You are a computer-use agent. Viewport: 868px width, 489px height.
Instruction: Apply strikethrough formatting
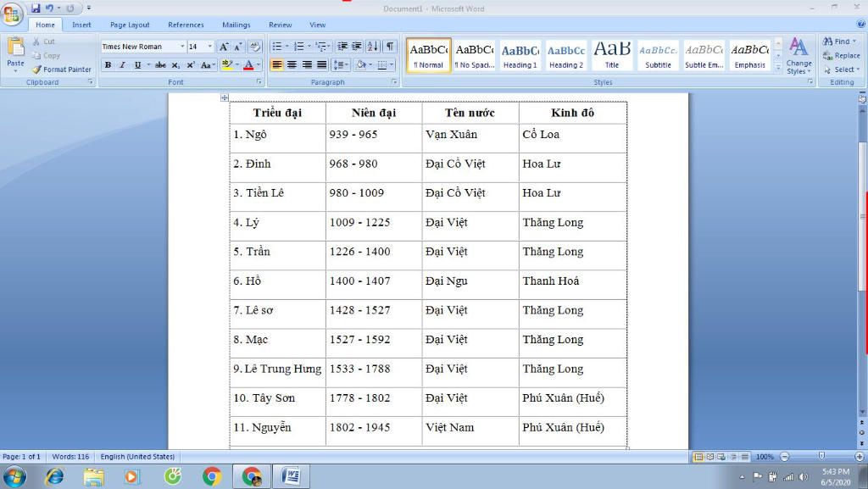[160, 65]
